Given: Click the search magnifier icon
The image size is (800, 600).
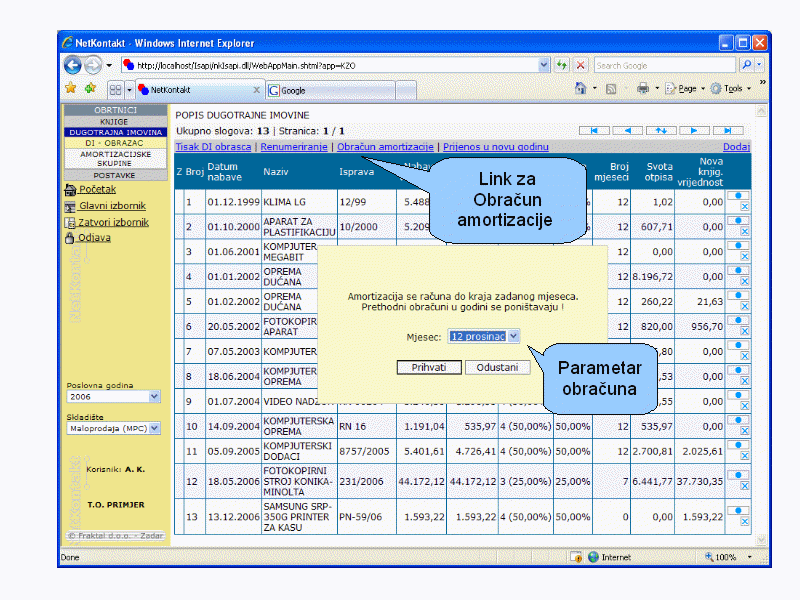Looking at the screenshot, I should [746, 65].
